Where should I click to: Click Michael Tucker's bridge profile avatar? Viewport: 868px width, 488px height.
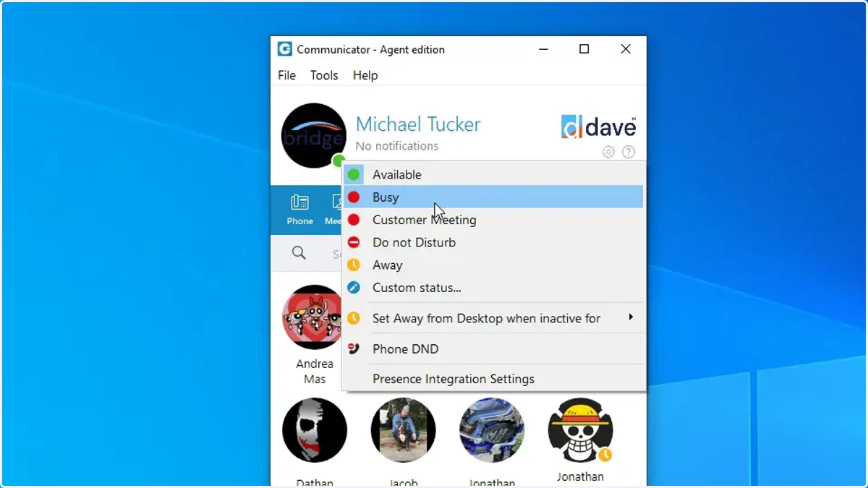[314, 135]
